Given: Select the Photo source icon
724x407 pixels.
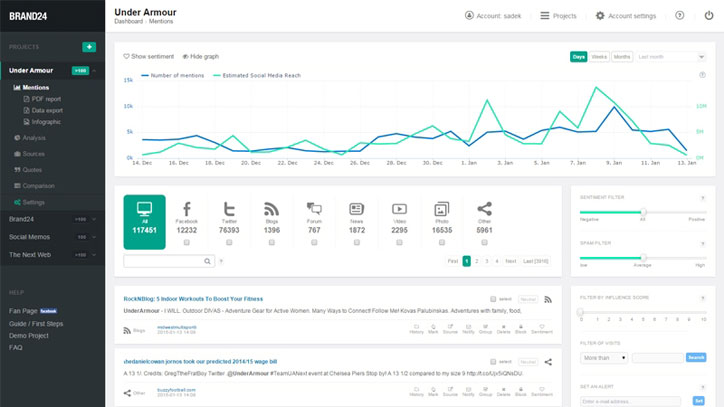Looking at the screenshot, I should [442, 209].
